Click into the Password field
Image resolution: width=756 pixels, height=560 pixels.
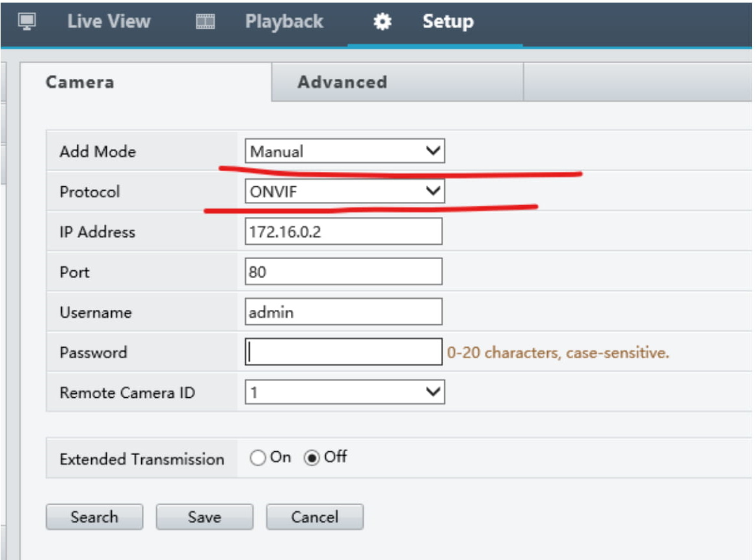coord(344,352)
